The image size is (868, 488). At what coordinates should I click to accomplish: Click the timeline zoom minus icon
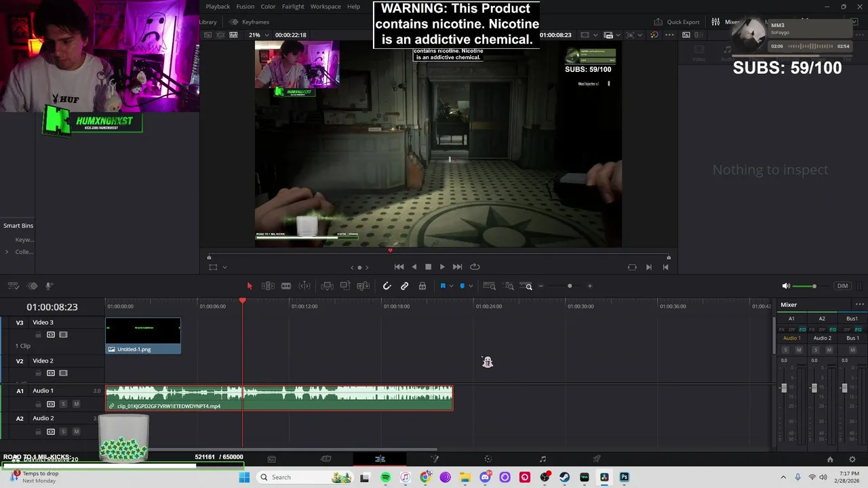click(x=540, y=286)
